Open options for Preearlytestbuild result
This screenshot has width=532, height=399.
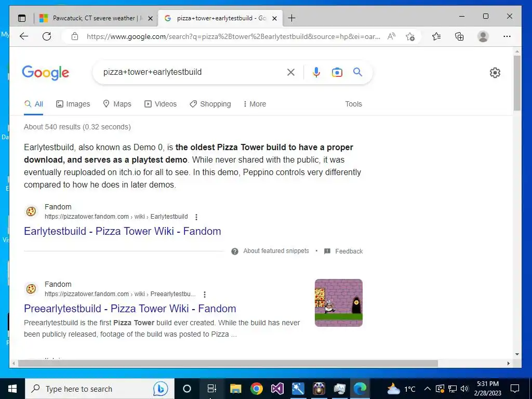coord(204,294)
